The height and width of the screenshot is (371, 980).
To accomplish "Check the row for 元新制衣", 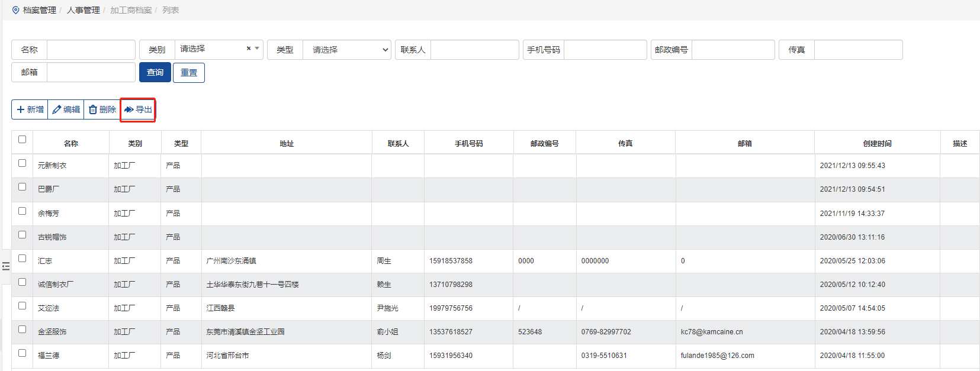I will (x=22, y=163).
